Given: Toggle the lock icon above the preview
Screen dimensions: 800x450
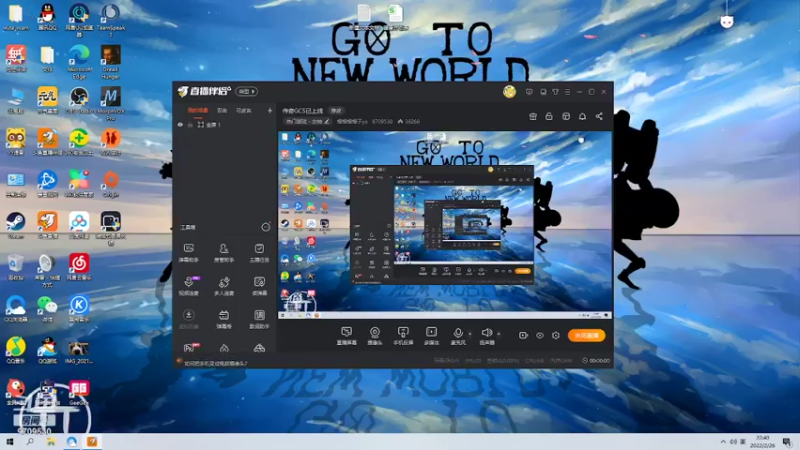Looking at the screenshot, I should [x=549, y=116].
